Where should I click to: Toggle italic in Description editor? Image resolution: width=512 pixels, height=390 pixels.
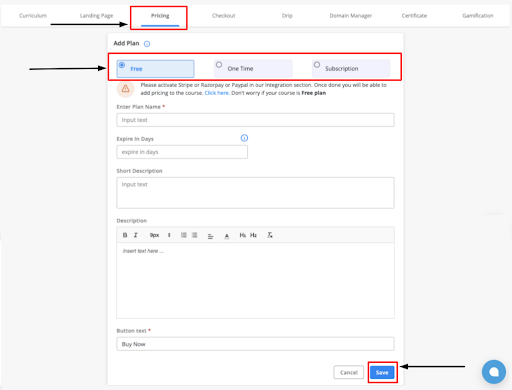coord(136,235)
